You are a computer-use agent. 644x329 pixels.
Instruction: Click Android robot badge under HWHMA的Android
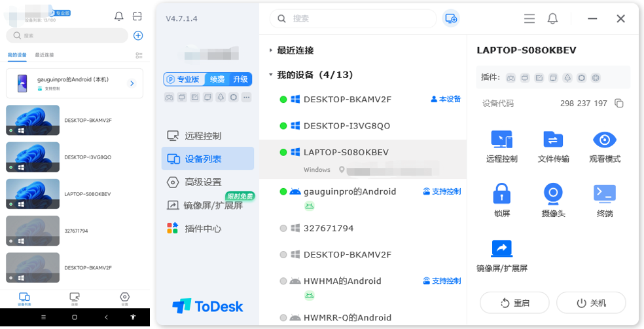click(310, 296)
